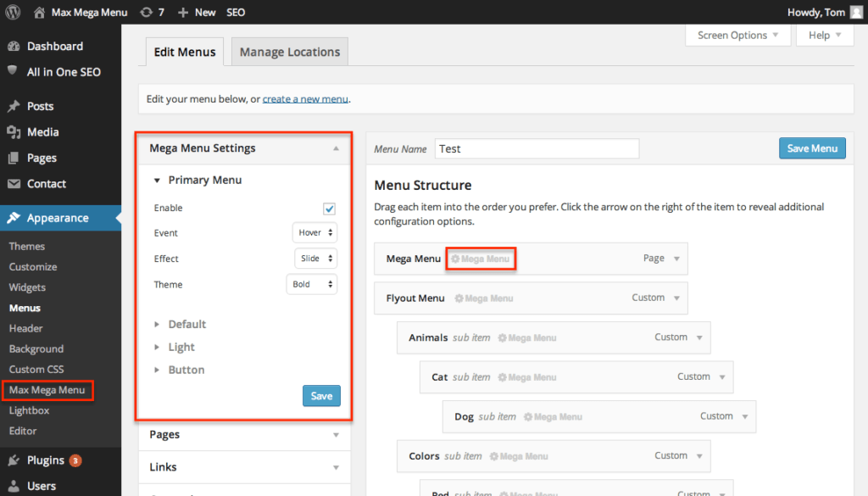Image resolution: width=868 pixels, height=496 pixels.
Task: Expand the Mega Menu Page item arrow
Action: [x=676, y=259]
